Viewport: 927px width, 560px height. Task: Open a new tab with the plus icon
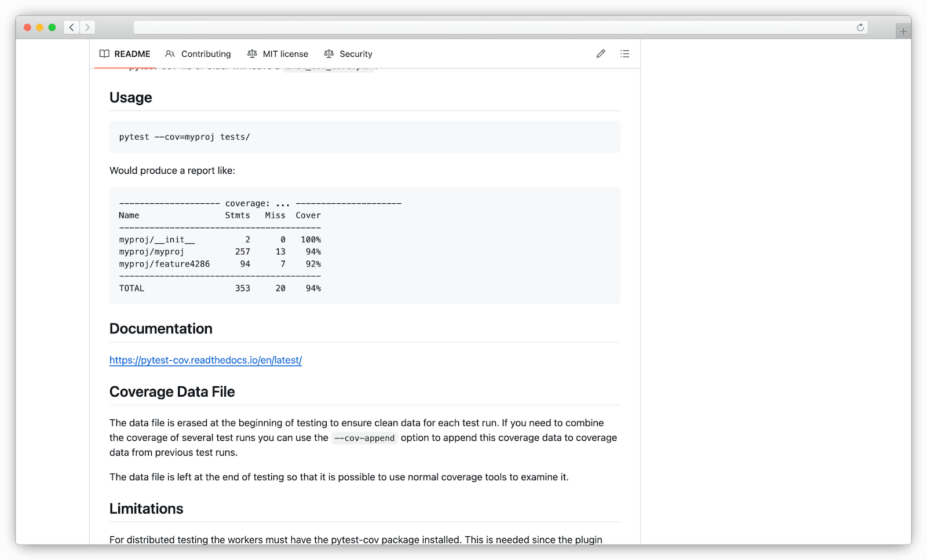pyautogui.click(x=902, y=30)
